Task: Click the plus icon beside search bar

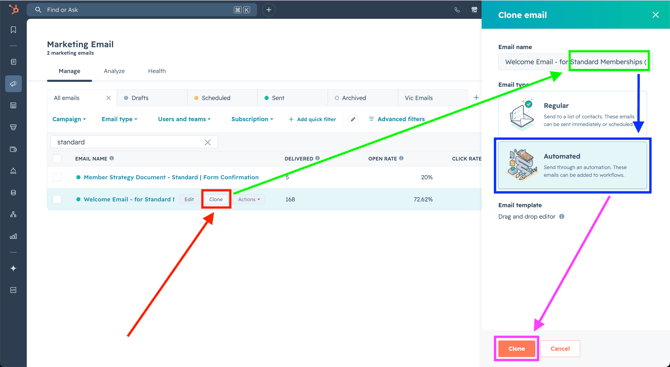Action: coord(268,9)
